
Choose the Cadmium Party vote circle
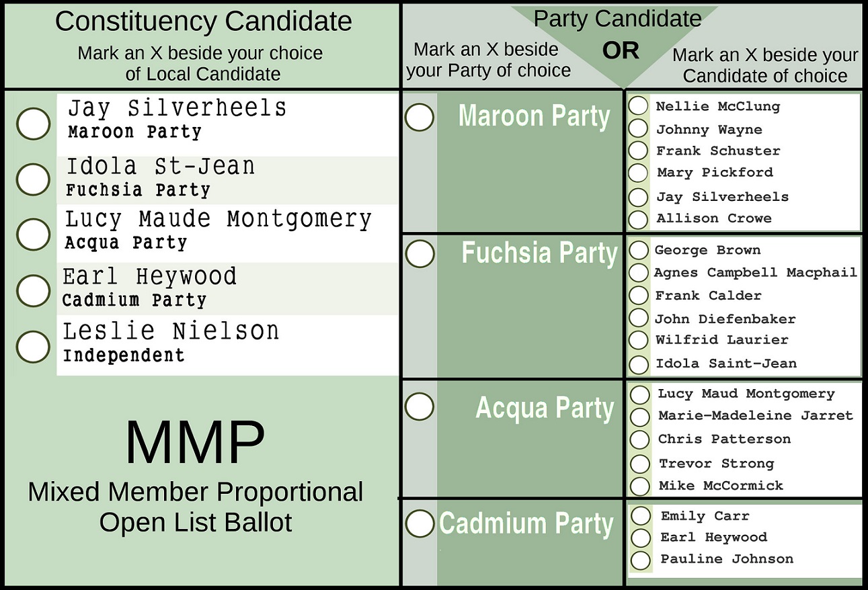tap(420, 524)
